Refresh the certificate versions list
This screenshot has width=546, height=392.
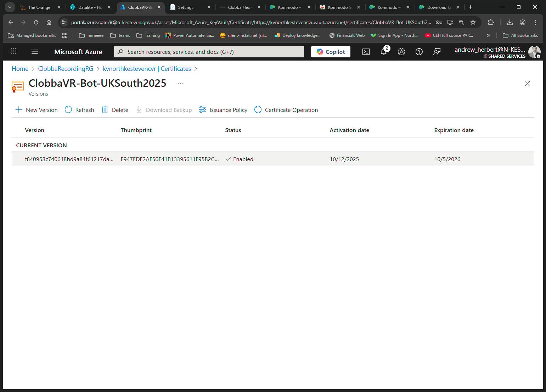(79, 110)
